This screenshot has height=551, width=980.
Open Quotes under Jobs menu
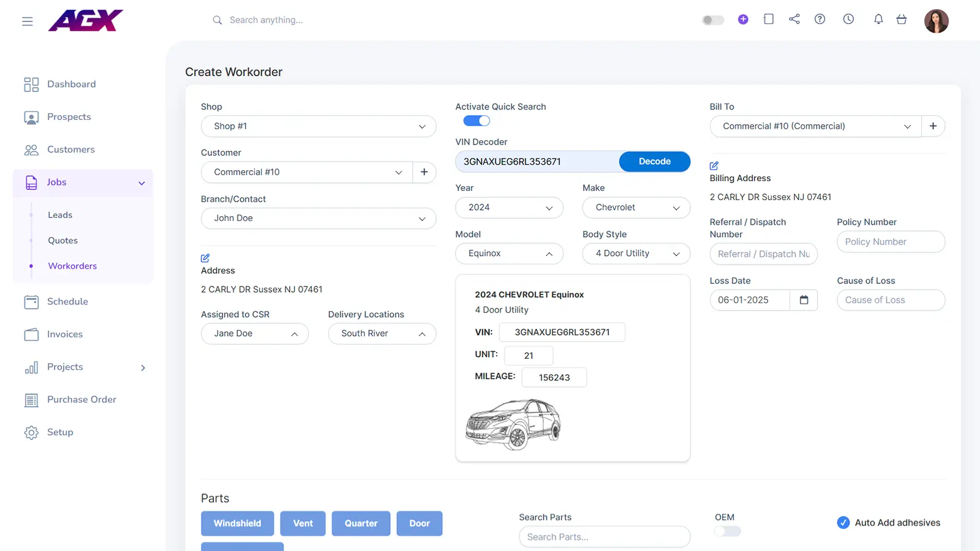pyautogui.click(x=63, y=241)
